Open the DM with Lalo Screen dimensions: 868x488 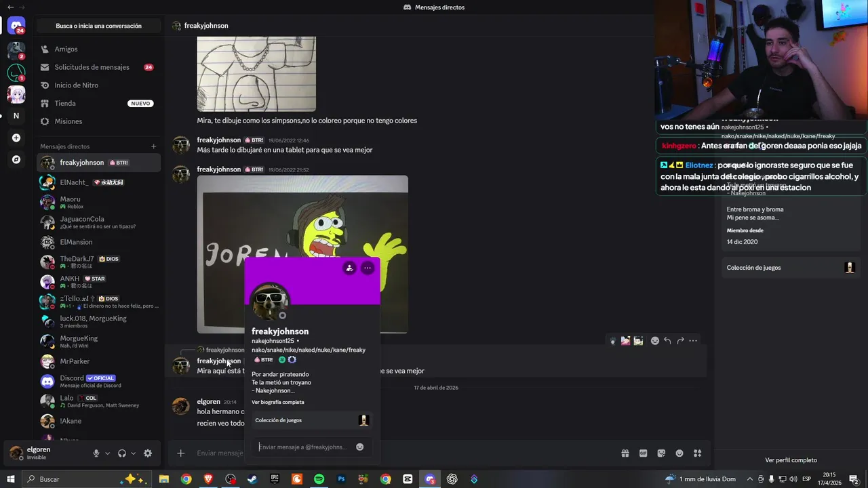[x=98, y=401]
